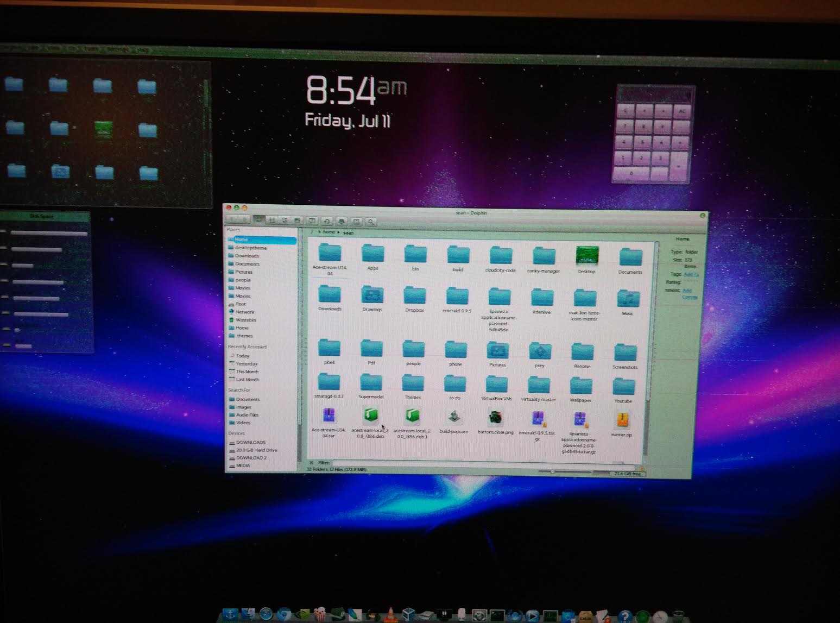Open the kdenlive folder icon
This screenshot has width=840, height=623.
(542, 298)
